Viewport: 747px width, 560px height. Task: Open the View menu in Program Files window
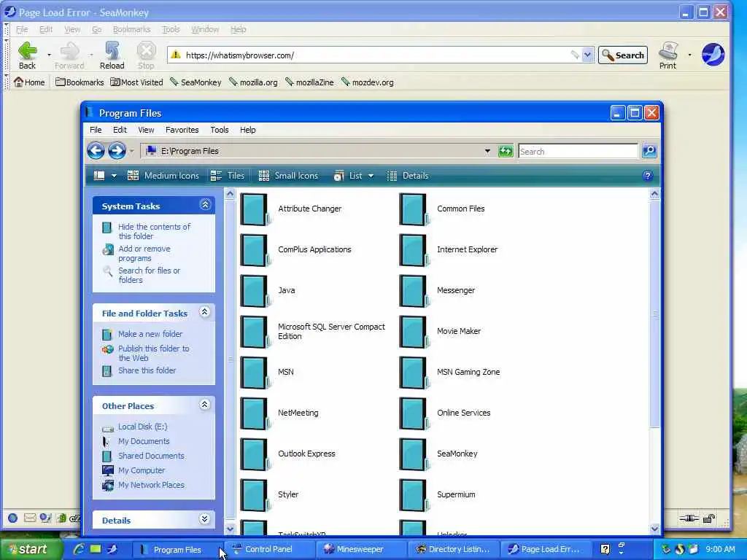146,130
